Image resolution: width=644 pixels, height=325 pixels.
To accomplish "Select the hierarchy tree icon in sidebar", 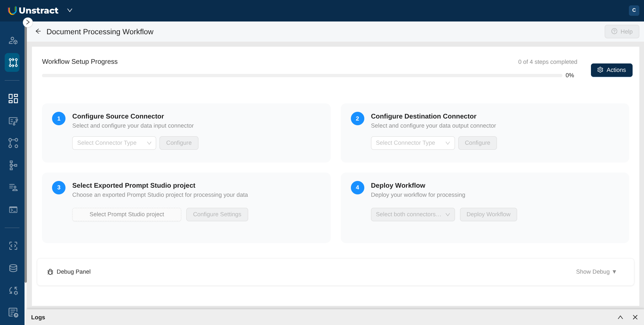I will (x=13, y=165).
